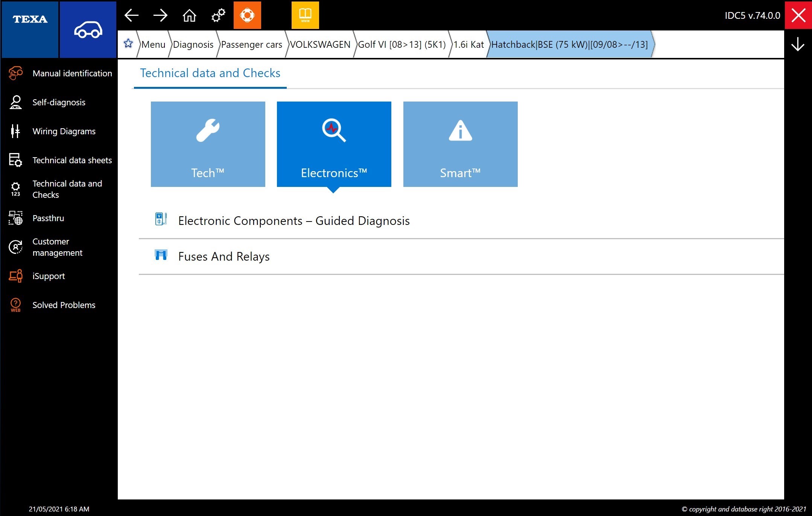
Task: Click the Passthru globe icon
Action: pyautogui.click(x=15, y=218)
